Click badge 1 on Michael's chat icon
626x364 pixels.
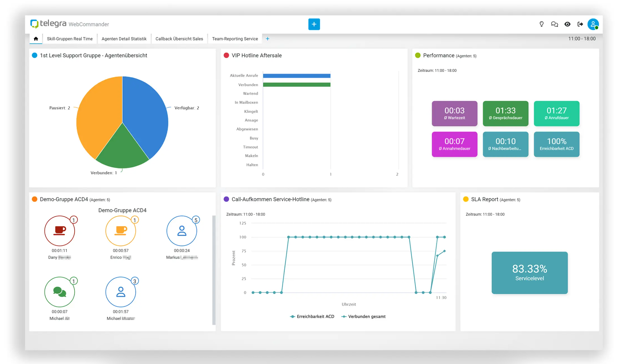[x=74, y=281]
